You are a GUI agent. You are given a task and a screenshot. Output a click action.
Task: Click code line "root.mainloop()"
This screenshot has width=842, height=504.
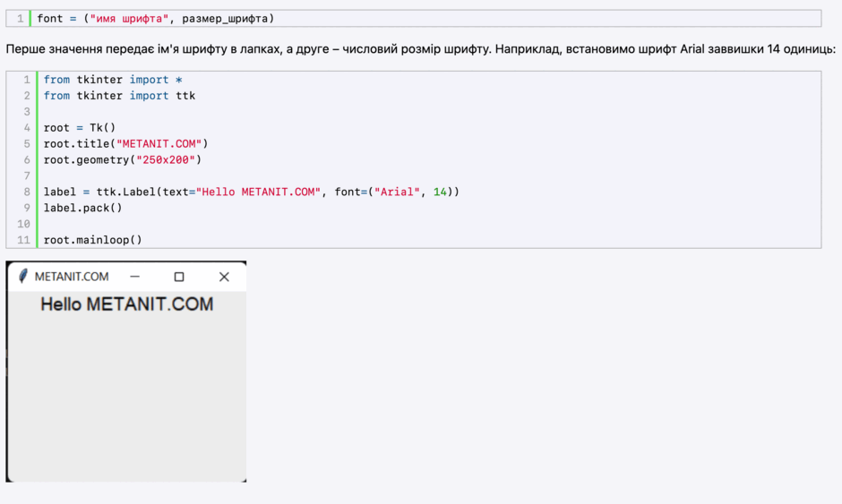click(x=93, y=240)
